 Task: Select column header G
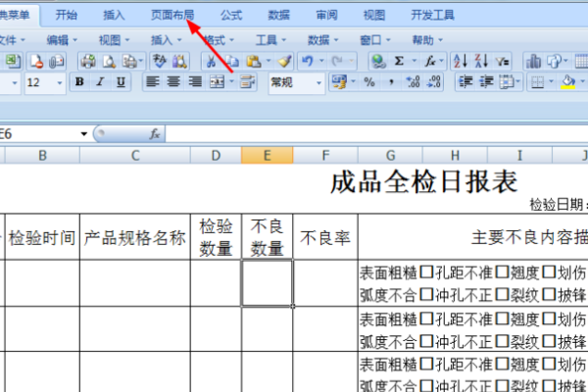coord(390,155)
